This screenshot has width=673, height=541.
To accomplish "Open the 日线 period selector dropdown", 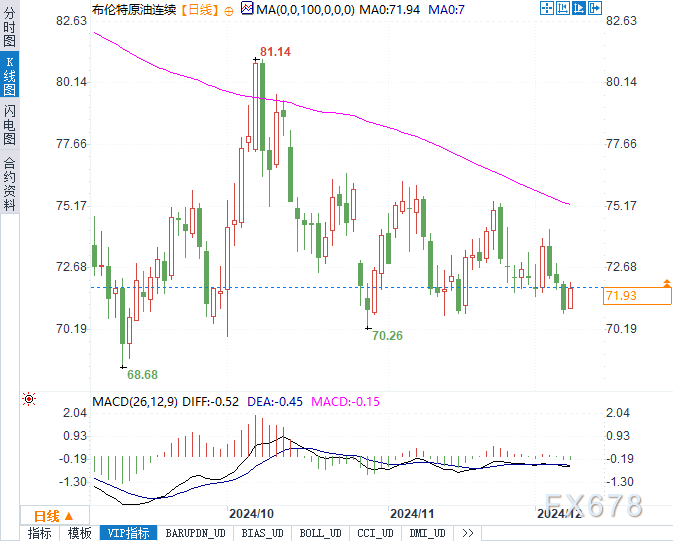I will click(x=55, y=515).
